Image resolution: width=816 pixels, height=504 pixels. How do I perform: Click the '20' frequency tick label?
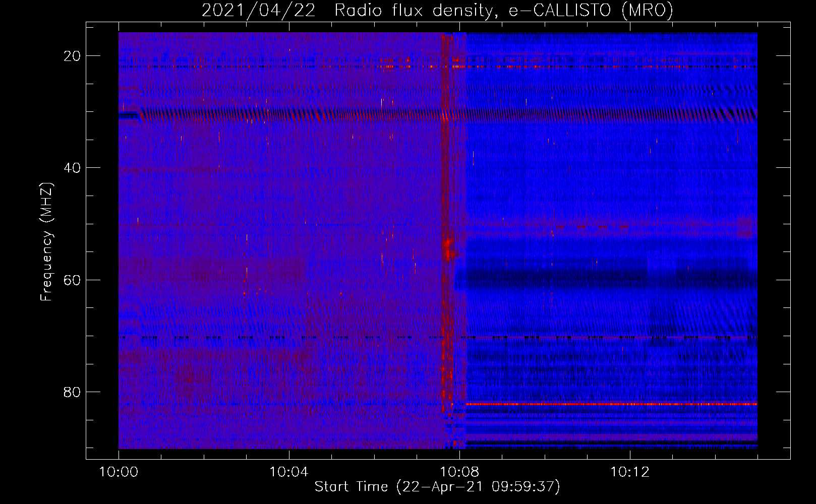(72, 56)
